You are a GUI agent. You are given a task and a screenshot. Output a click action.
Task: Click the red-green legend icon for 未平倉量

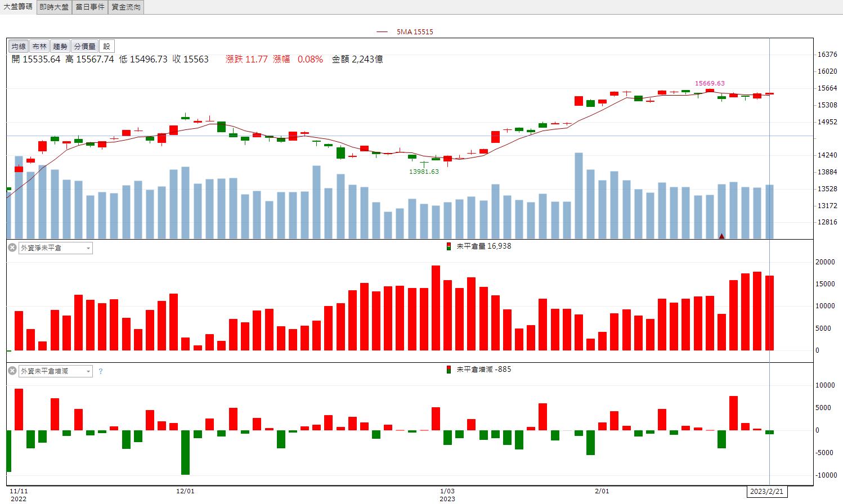point(449,246)
